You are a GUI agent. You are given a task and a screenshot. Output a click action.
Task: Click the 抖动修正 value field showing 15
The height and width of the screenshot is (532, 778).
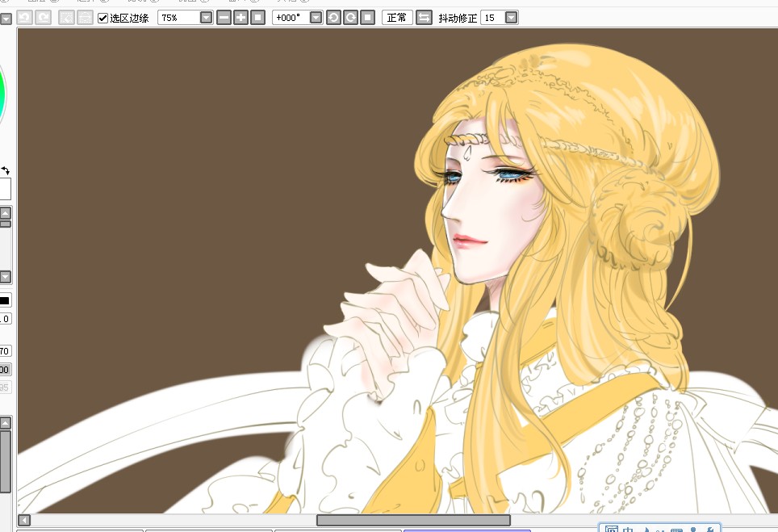point(492,18)
